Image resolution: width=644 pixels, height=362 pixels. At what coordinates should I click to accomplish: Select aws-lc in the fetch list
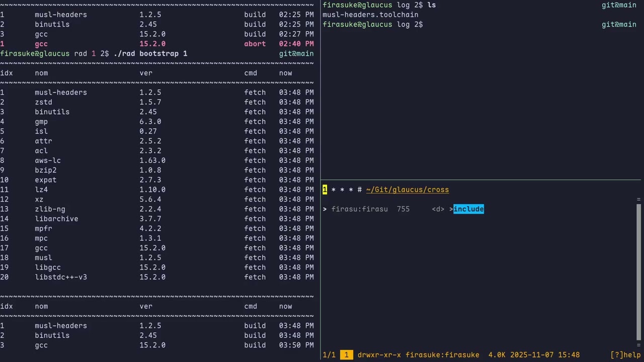pyautogui.click(x=48, y=160)
